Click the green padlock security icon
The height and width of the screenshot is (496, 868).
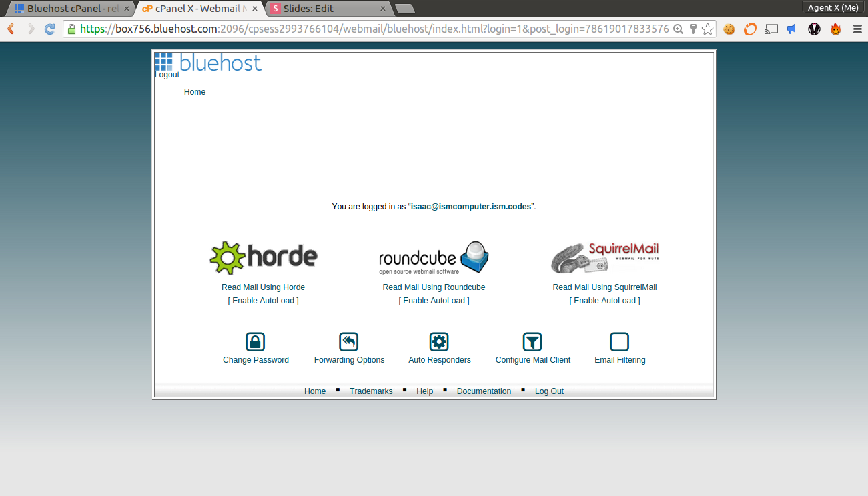[x=71, y=29]
